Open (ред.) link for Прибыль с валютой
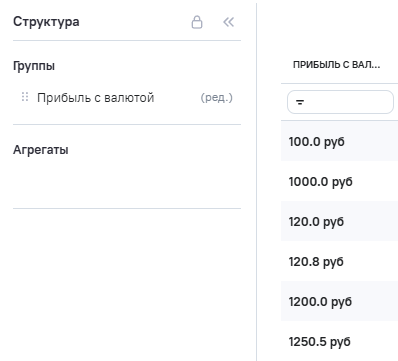Viewport: 398px width, 361px height. click(x=216, y=98)
